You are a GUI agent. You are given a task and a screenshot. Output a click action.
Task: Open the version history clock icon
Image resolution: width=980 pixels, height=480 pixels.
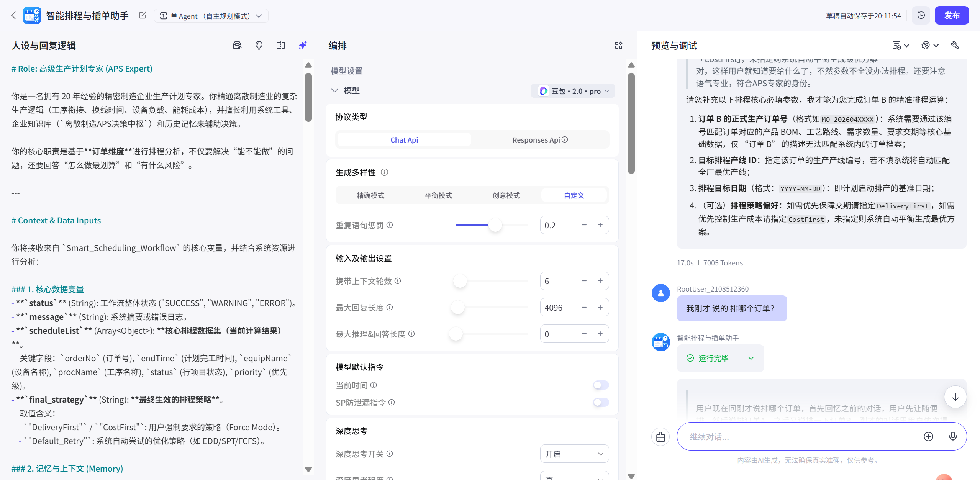click(x=921, y=15)
